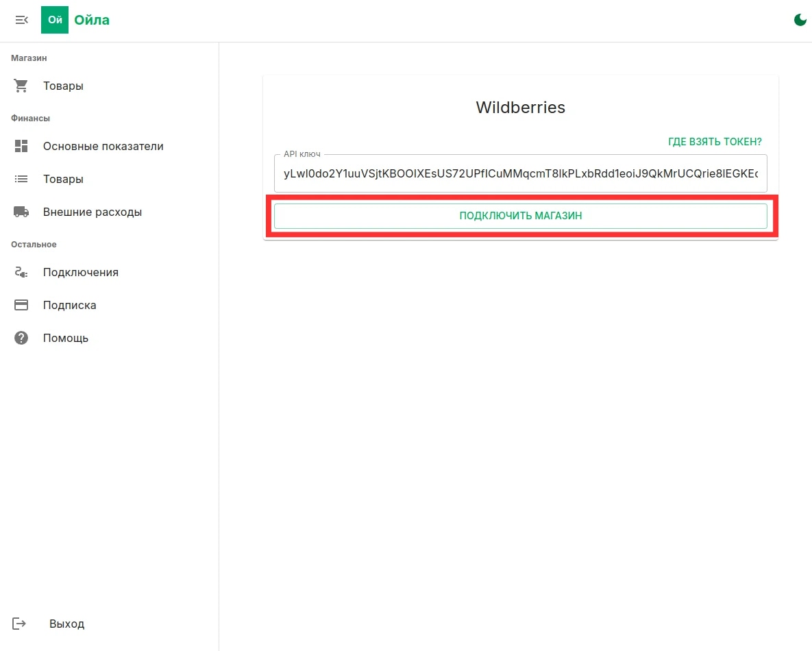
Task: Open Внешние расходы via the truck icon
Action: (x=21, y=212)
